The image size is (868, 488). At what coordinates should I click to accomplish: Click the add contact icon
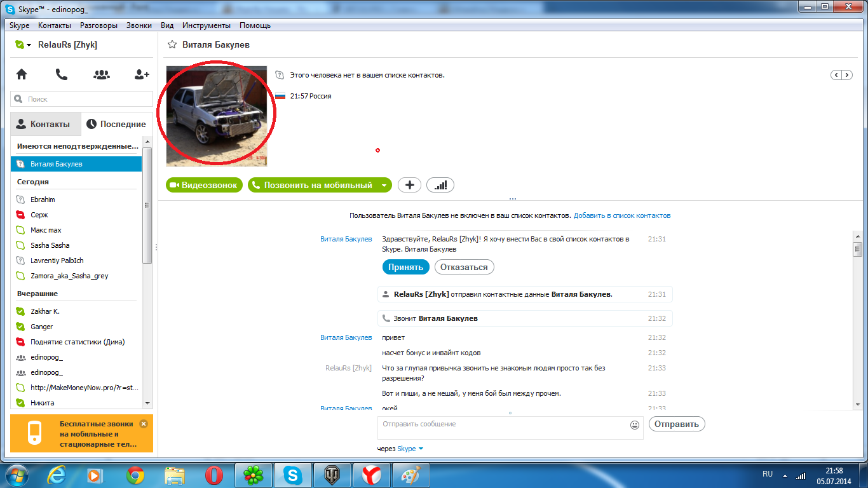142,74
